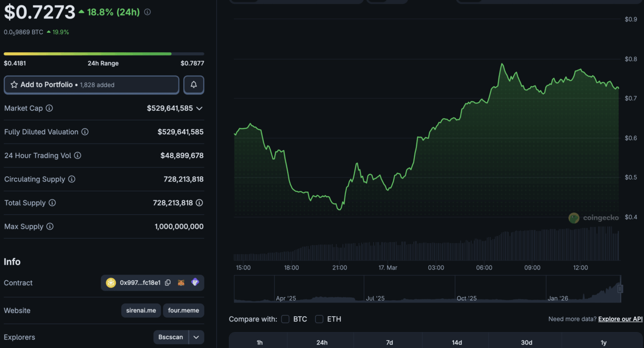Click the purple wallet icon in Contract row
This screenshot has height=348, width=644.
click(195, 282)
